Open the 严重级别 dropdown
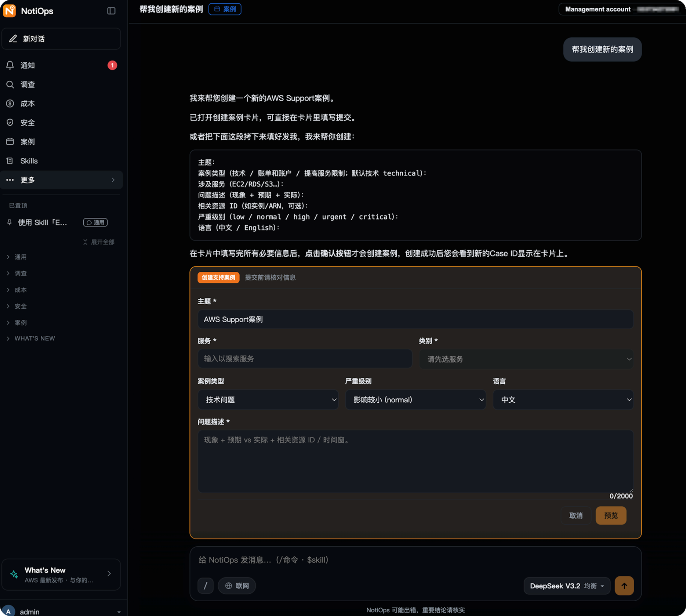This screenshot has height=616, width=686. point(415,400)
